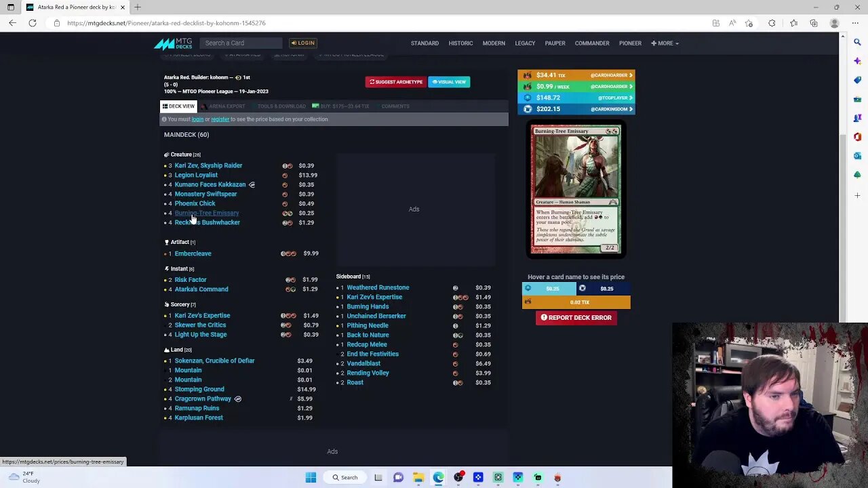Click the $34.41 tix Cardhoarder price button

point(576,75)
